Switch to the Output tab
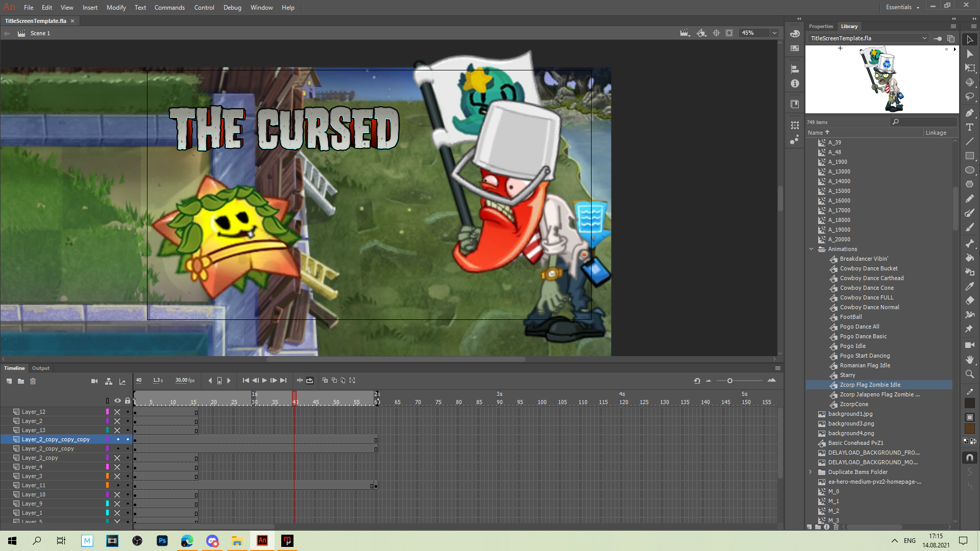980x551 pixels. click(41, 368)
